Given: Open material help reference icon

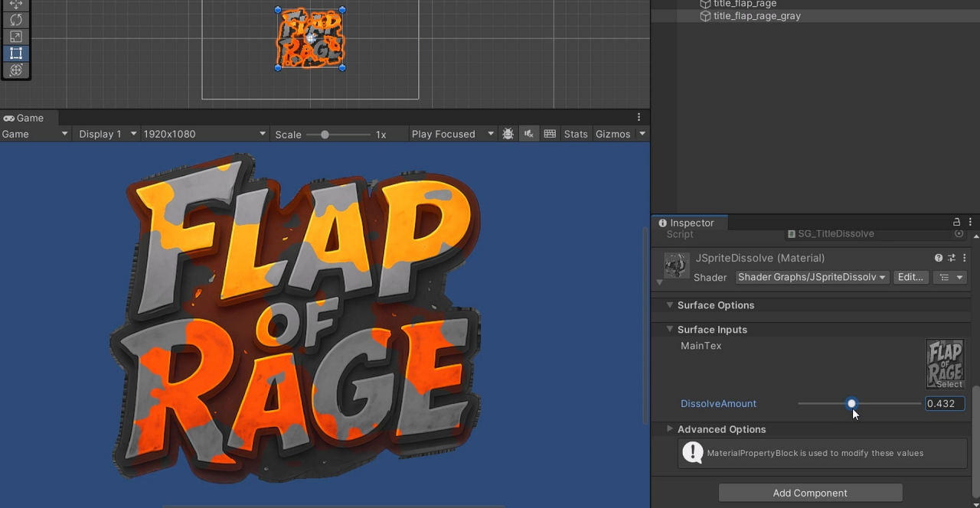Looking at the screenshot, I should [939, 259].
